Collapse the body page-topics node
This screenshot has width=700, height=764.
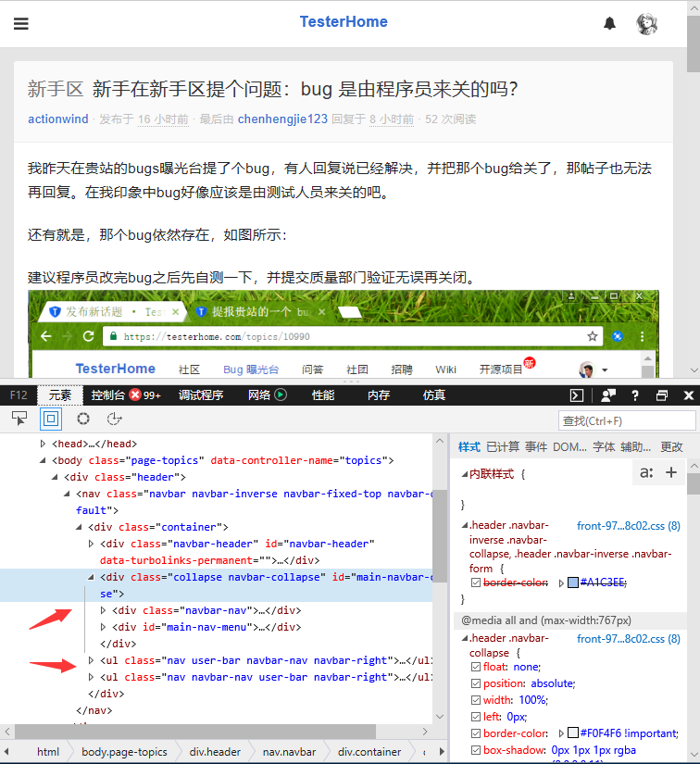43,460
